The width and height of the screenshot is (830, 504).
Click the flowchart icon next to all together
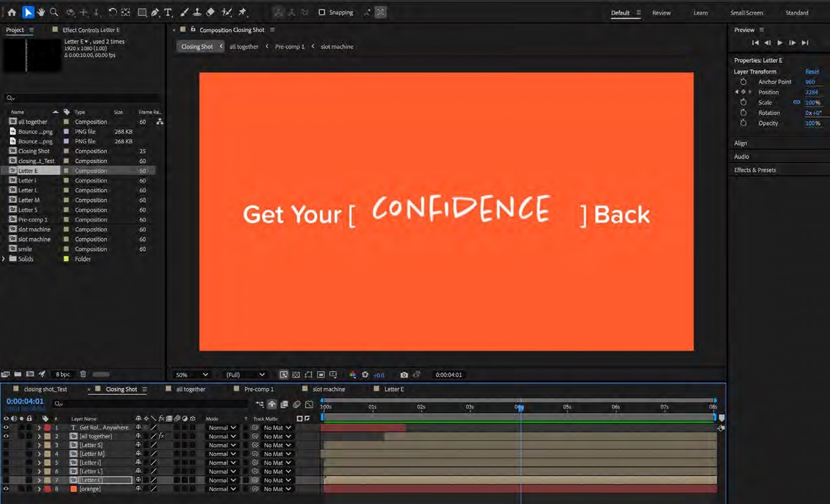pos(159,122)
